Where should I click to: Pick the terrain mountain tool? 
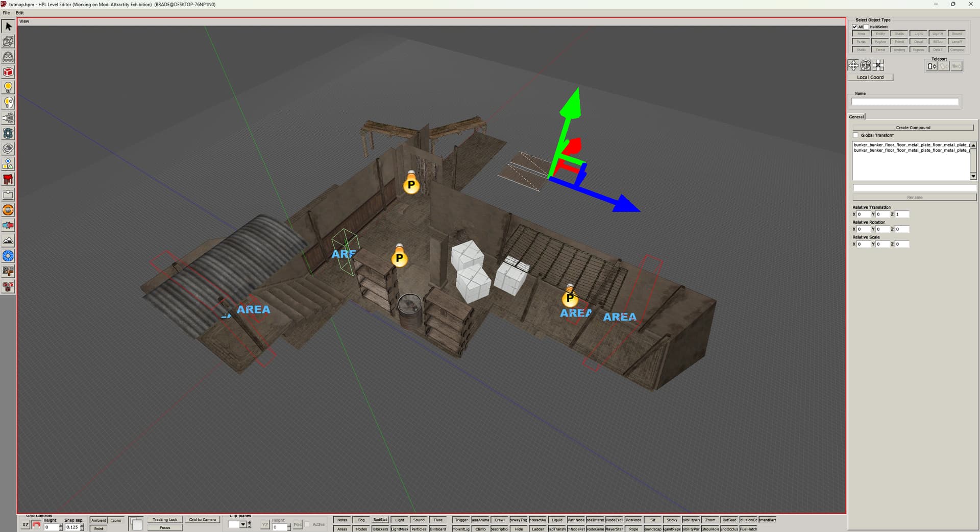point(8,241)
